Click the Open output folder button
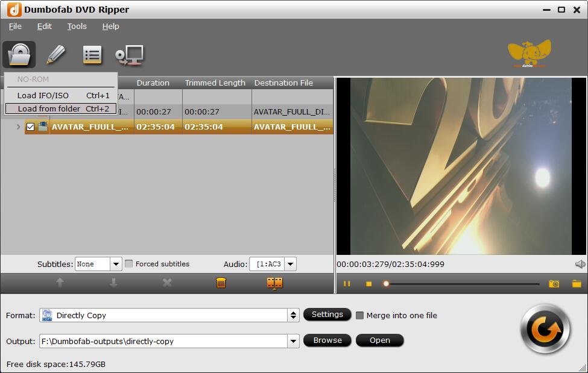The width and height of the screenshot is (588, 373). (379, 340)
